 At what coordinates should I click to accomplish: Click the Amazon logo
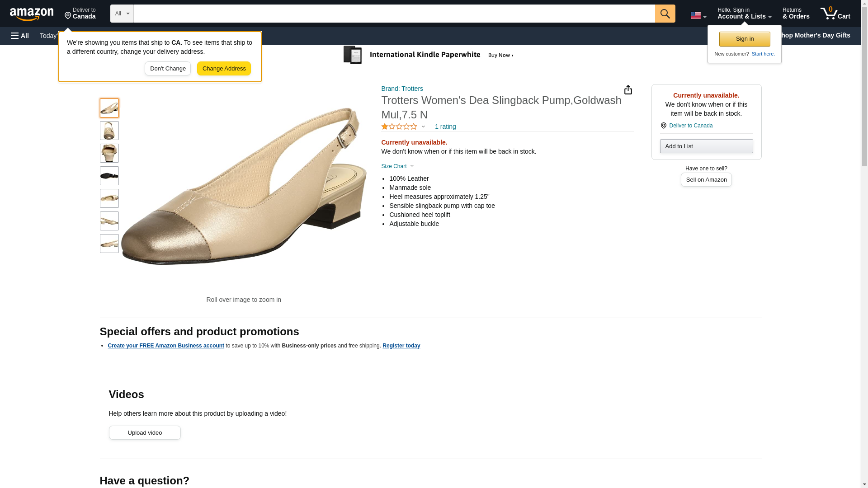(x=32, y=14)
